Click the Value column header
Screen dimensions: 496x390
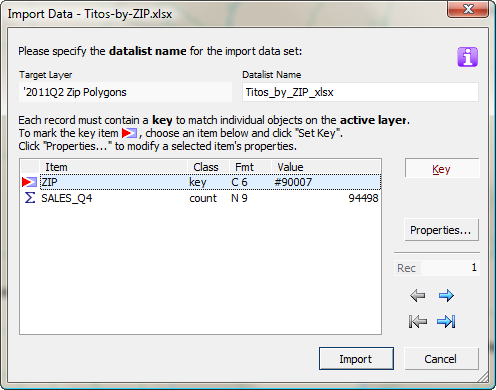pos(326,167)
